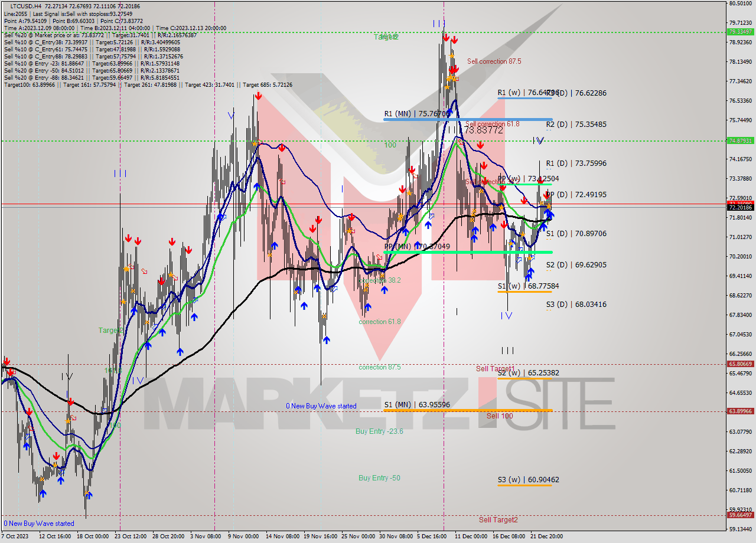Image resolution: width=756 pixels, height=543 pixels.
Task: Select the '5 Dec 16:00' date axis label
Action: tap(431, 537)
